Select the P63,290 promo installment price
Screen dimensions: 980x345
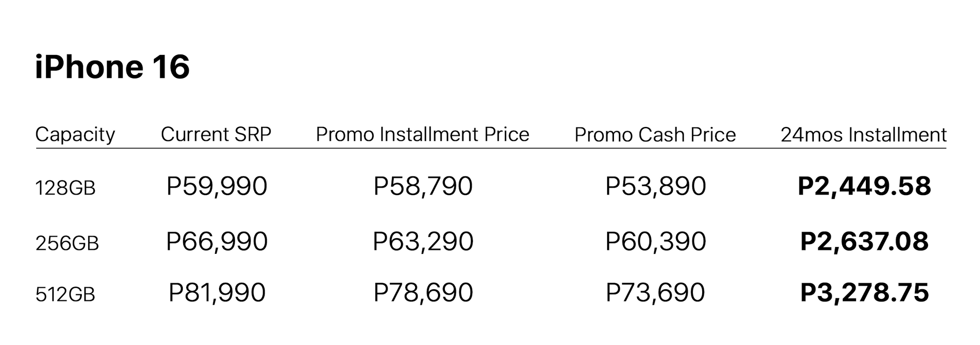[x=423, y=242]
